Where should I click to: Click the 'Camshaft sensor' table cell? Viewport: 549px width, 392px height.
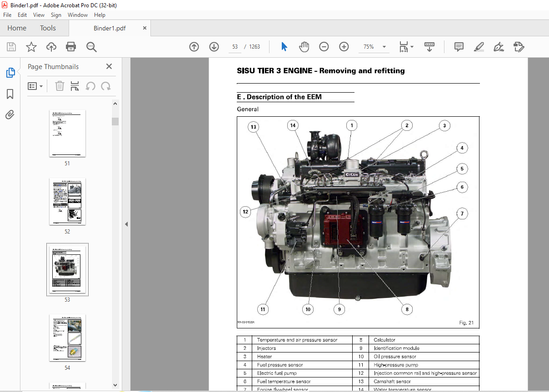tap(392, 382)
